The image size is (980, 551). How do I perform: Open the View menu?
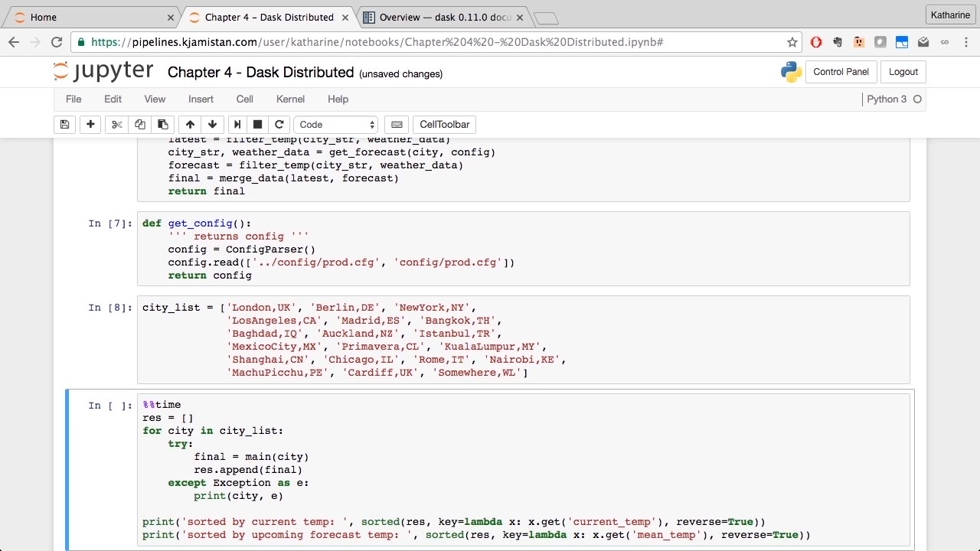point(155,99)
